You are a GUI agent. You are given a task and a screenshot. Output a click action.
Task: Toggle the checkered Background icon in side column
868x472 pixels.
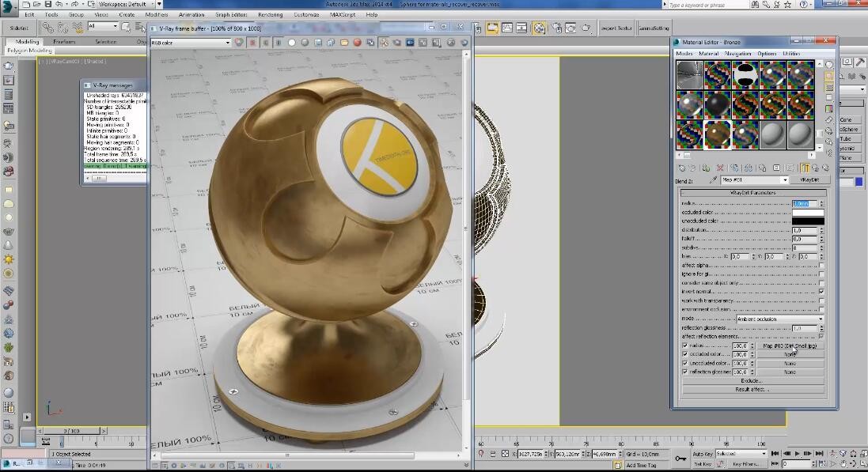(x=829, y=88)
